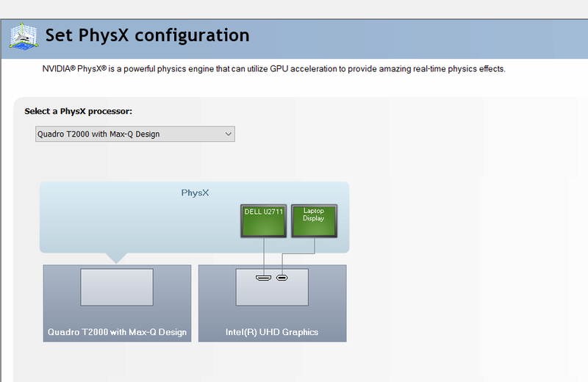Select the Intel(R) UHD Graphics GPU box
The image size is (588, 382).
click(x=272, y=303)
